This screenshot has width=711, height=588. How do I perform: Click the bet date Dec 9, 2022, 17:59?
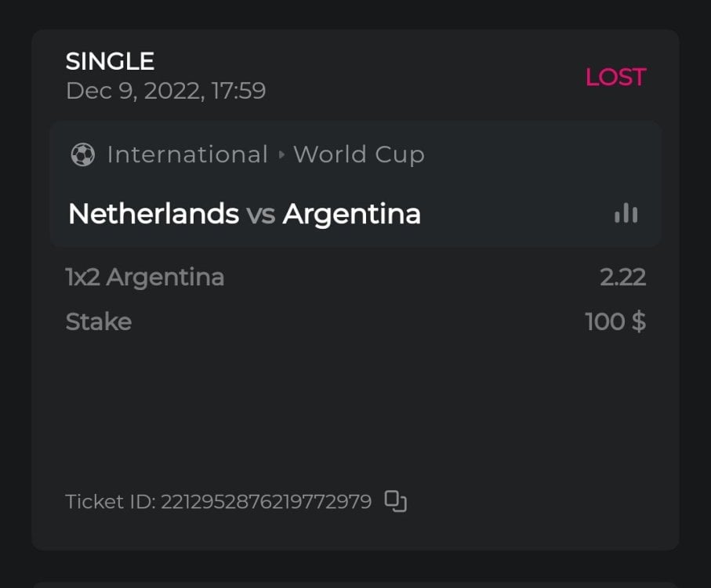point(165,91)
